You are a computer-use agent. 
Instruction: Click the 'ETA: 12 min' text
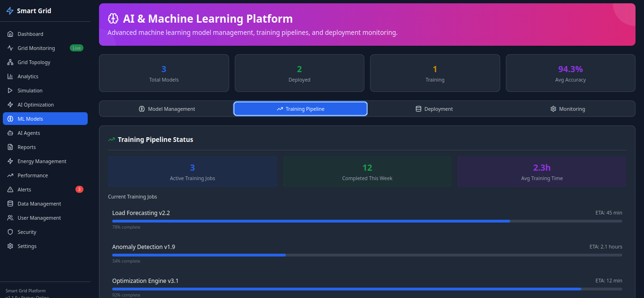[x=609, y=281]
